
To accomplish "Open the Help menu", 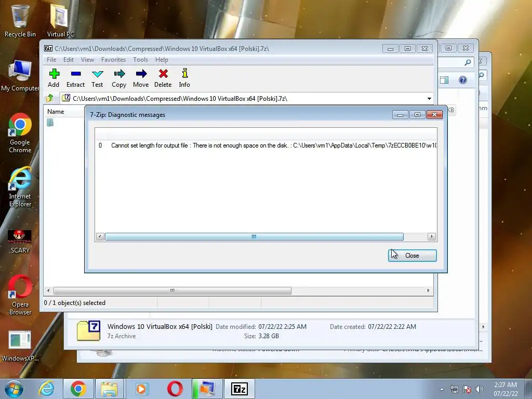I will [x=162, y=60].
